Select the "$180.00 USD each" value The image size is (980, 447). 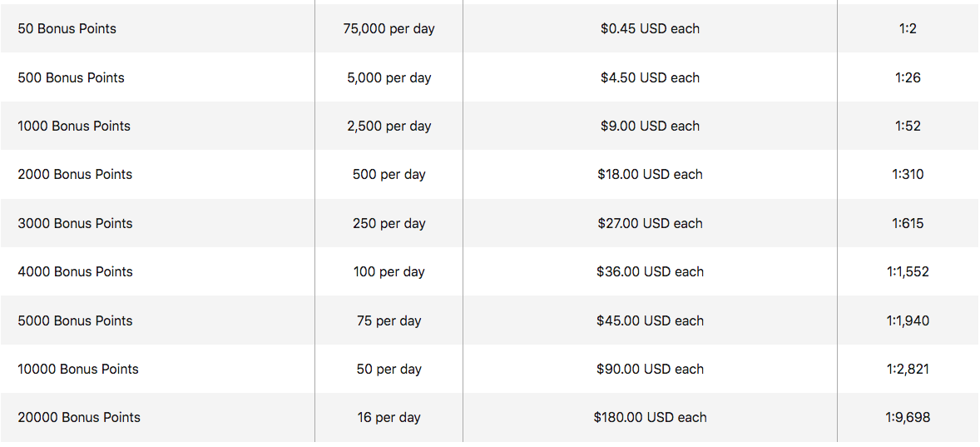pos(650,417)
